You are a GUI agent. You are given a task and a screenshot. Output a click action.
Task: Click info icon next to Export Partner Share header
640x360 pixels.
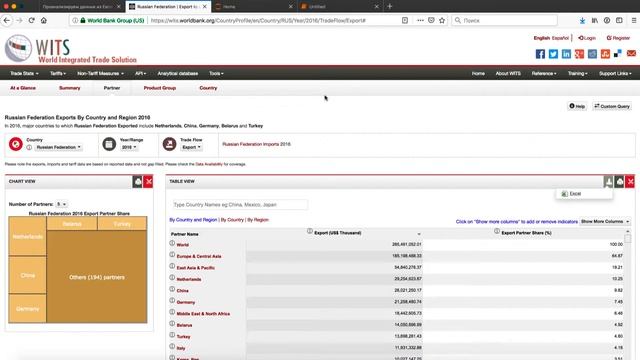497,231
